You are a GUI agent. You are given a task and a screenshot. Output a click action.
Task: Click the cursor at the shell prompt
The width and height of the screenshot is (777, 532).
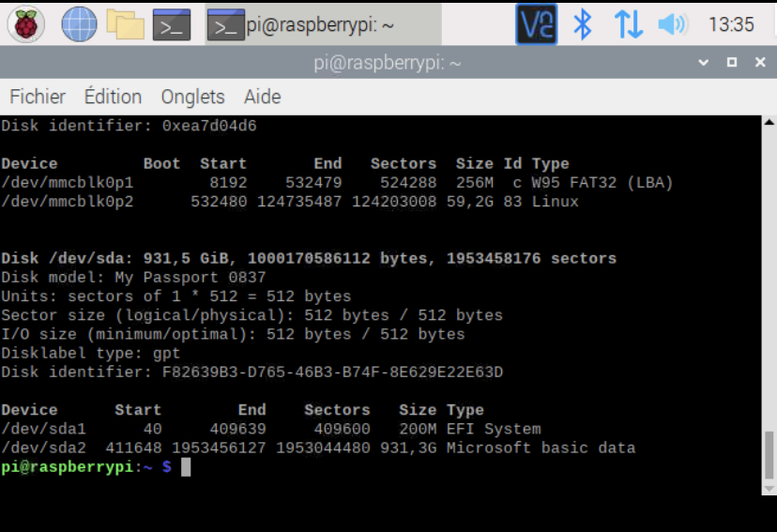point(186,467)
